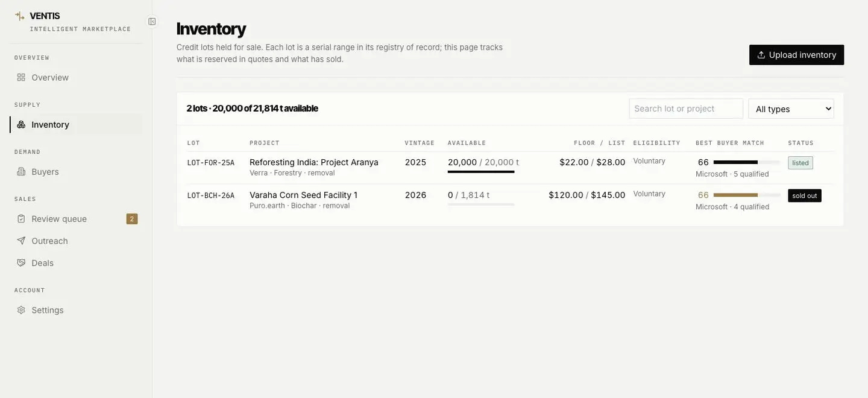Open the Review queue
868x398 pixels.
pos(76,219)
